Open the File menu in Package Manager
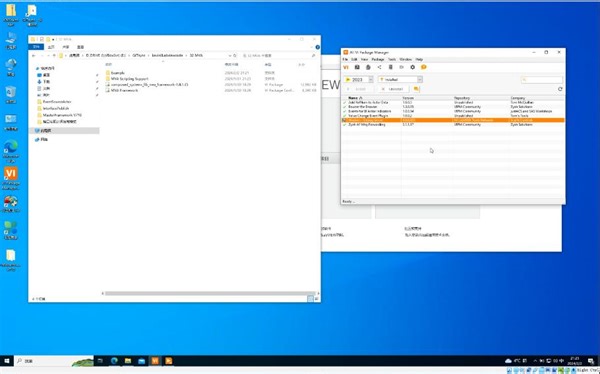 click(x=345, y=59)
